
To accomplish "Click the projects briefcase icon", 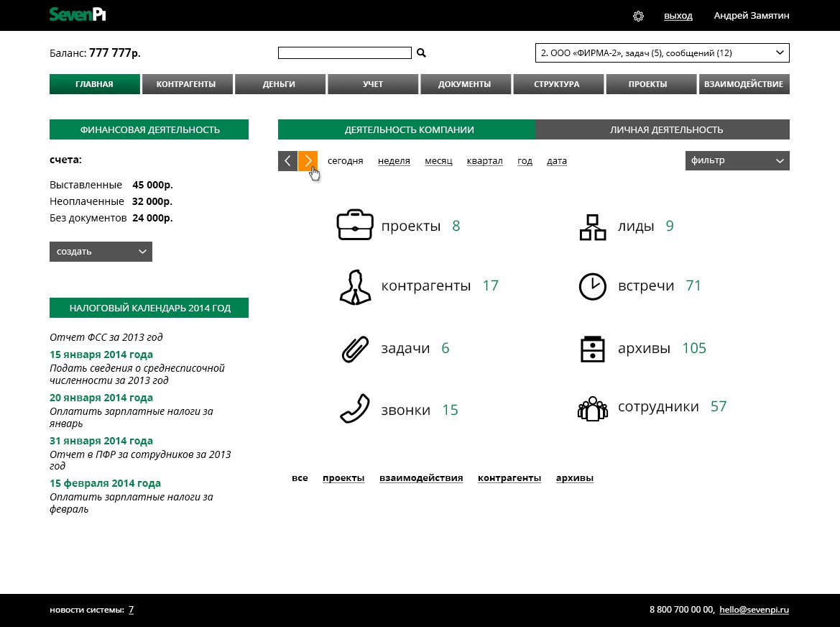I will coord(355,224).
